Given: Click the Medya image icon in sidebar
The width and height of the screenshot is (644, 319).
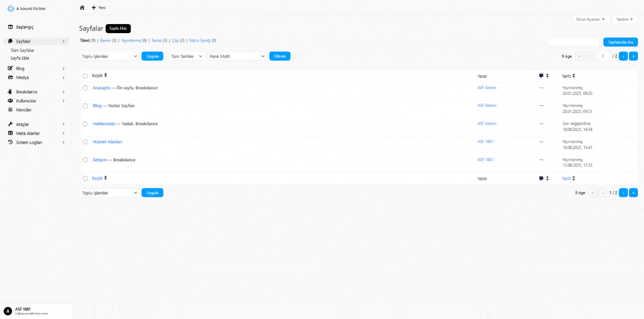Looking at the screenshot, I should pos(10,77).
